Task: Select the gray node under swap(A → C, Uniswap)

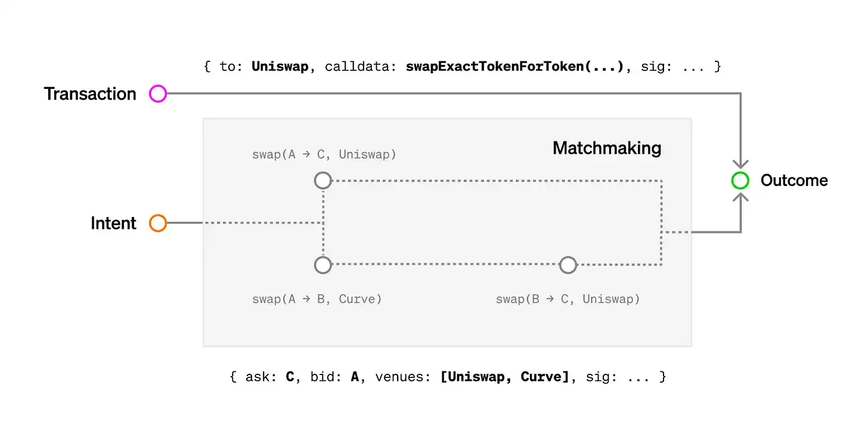Action: [323, 180]
